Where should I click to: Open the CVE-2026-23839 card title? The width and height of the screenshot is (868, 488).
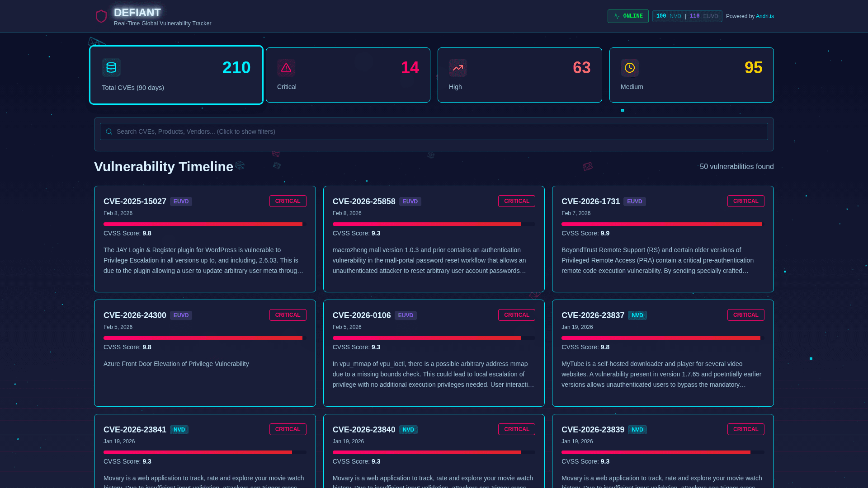point(593,430)
